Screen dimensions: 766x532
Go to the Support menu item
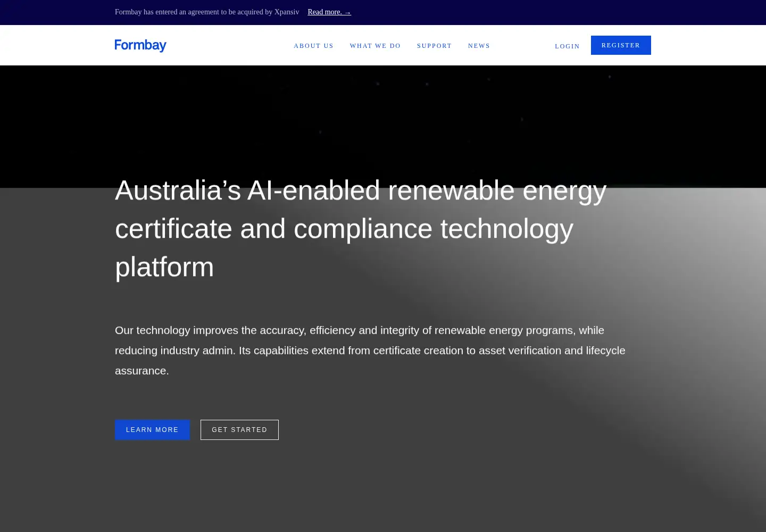tap(434, 46)
